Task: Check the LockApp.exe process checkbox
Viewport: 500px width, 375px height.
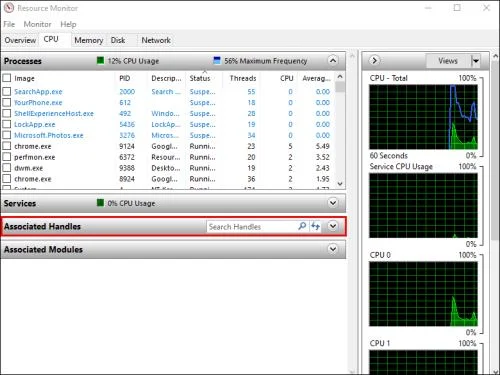Action: point(7,124)
